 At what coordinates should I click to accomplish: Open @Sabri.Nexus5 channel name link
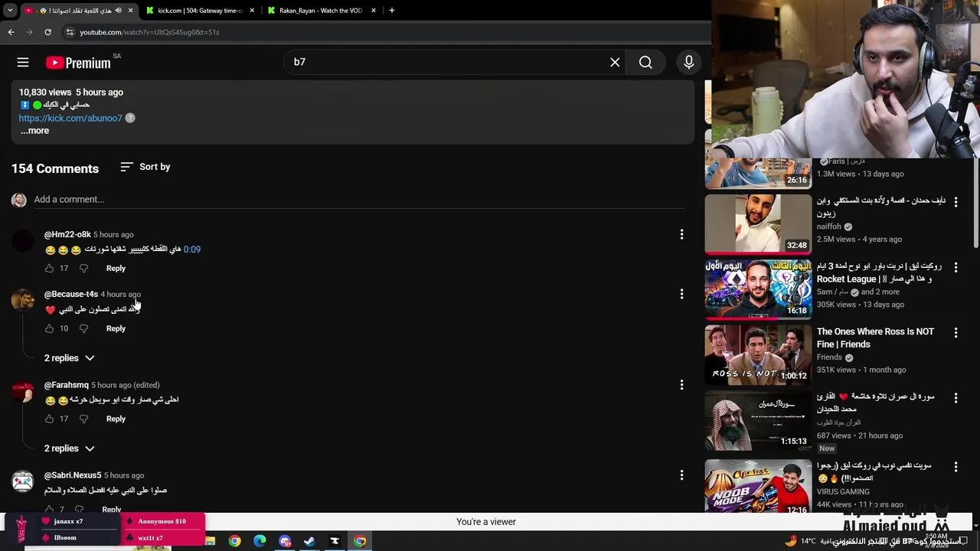click(73, 475)
